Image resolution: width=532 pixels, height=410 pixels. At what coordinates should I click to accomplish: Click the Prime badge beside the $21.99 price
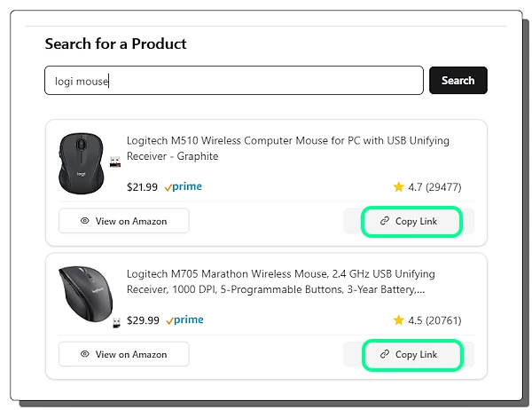(x=184, y=187)
